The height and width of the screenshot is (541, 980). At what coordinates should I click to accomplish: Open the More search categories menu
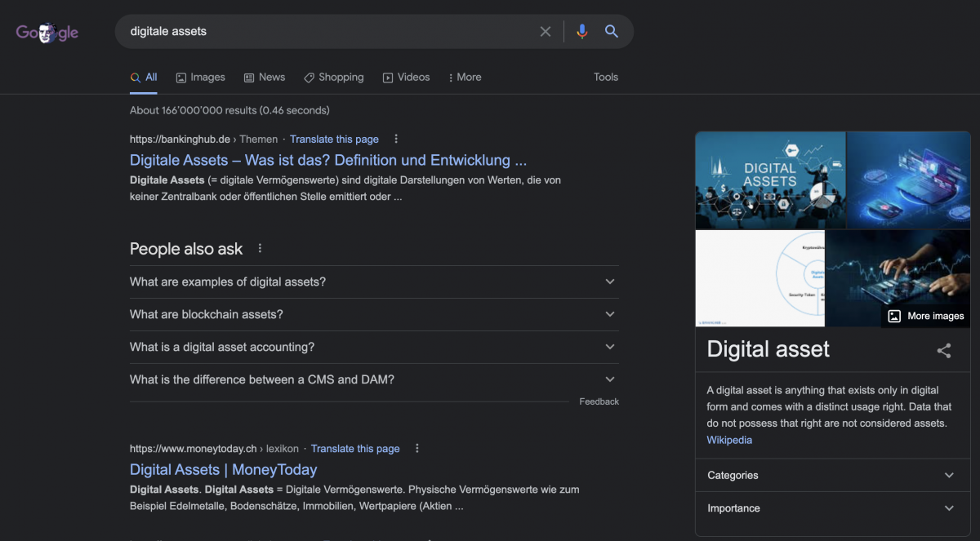pos(465,78)
